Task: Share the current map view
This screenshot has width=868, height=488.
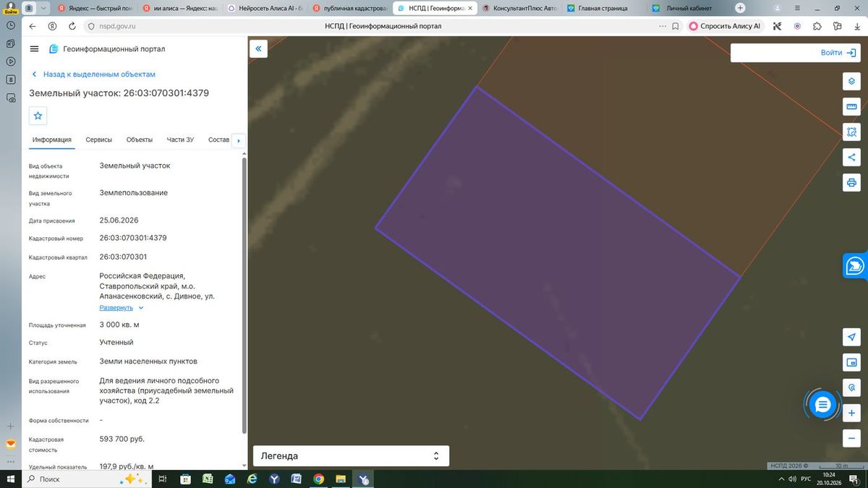Action: (851, 157)
